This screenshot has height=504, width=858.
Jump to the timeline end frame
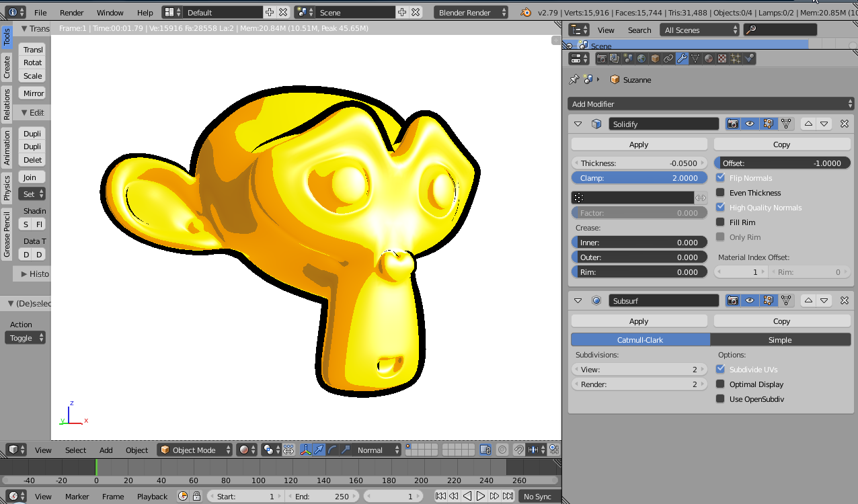pos(508,496)
